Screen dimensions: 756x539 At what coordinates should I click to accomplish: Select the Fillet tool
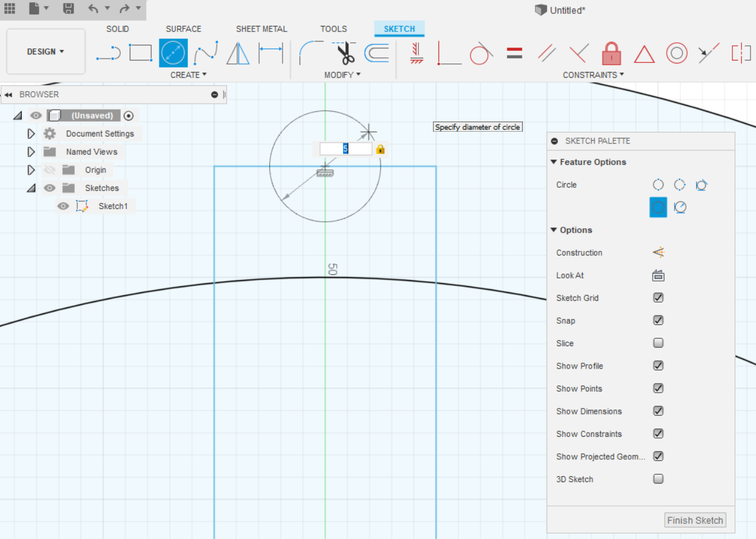point(312,53)
